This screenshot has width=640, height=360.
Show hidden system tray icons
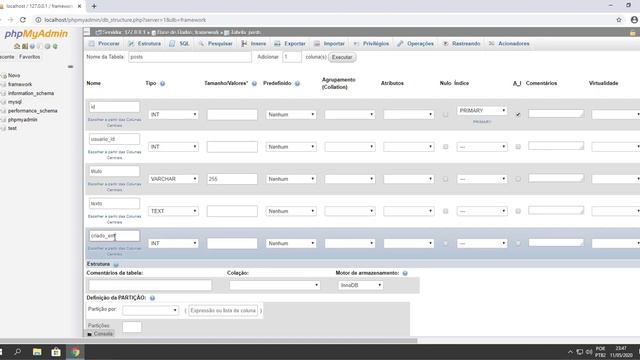pyautogui.click(x=570, y=352)
